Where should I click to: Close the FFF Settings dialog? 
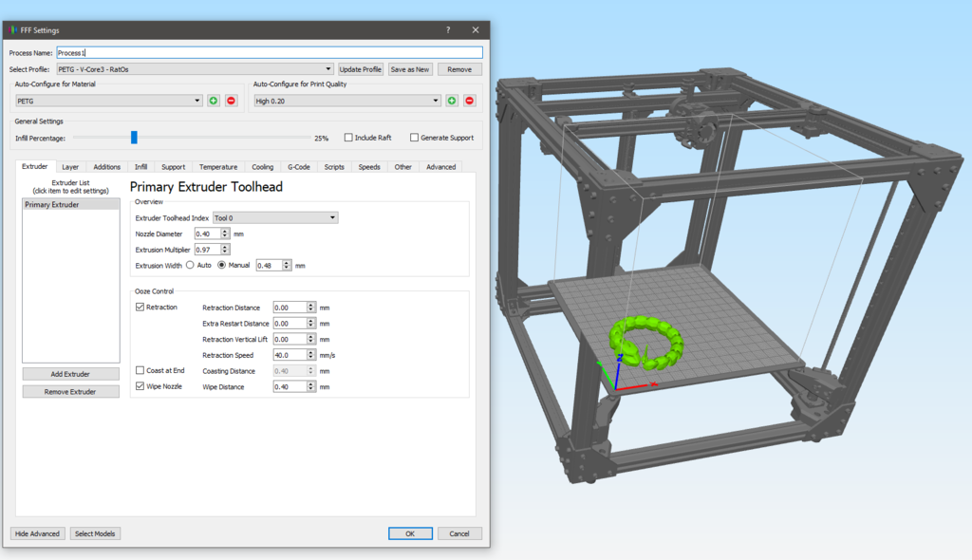(476, 29)
